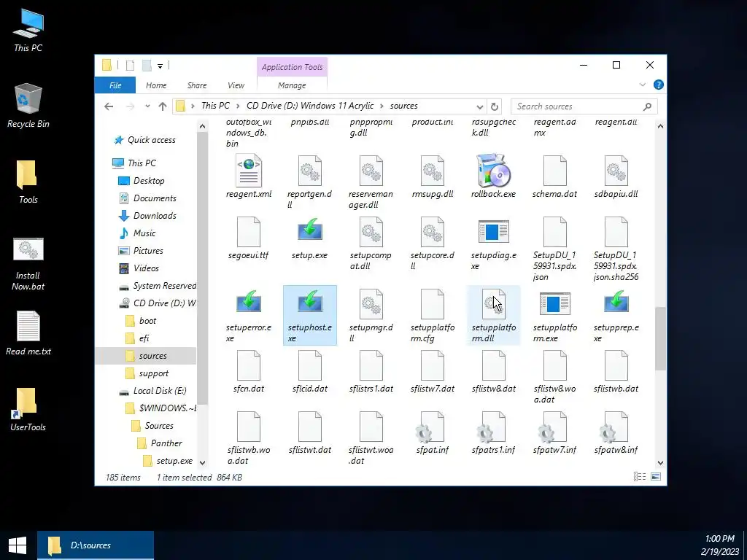Select Read me.txt on the desktop

pos(28,332)
